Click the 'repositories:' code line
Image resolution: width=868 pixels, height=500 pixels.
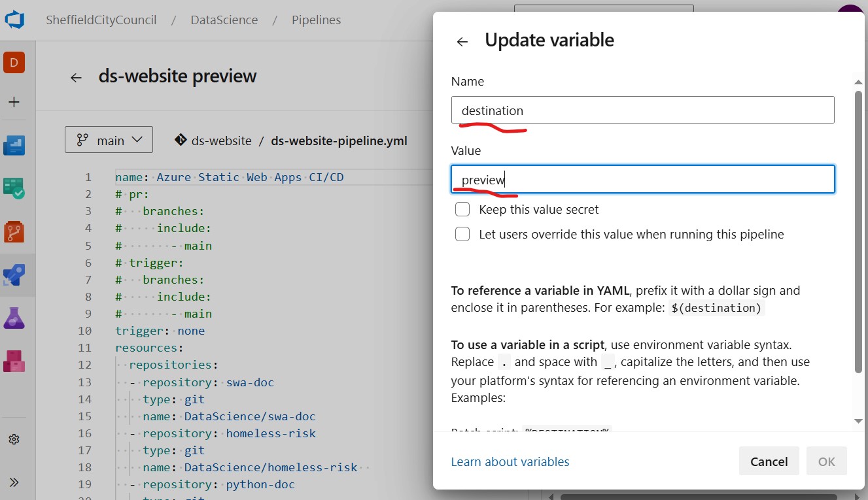(x=174, y=364)
